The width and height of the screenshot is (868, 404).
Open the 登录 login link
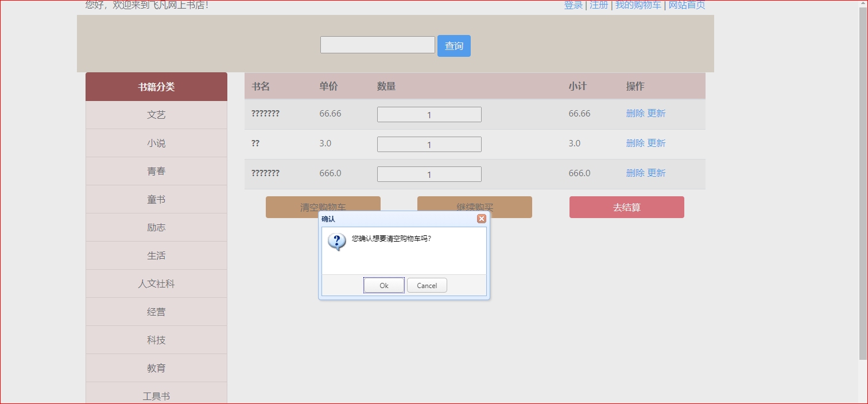click(x=573, y=5)
